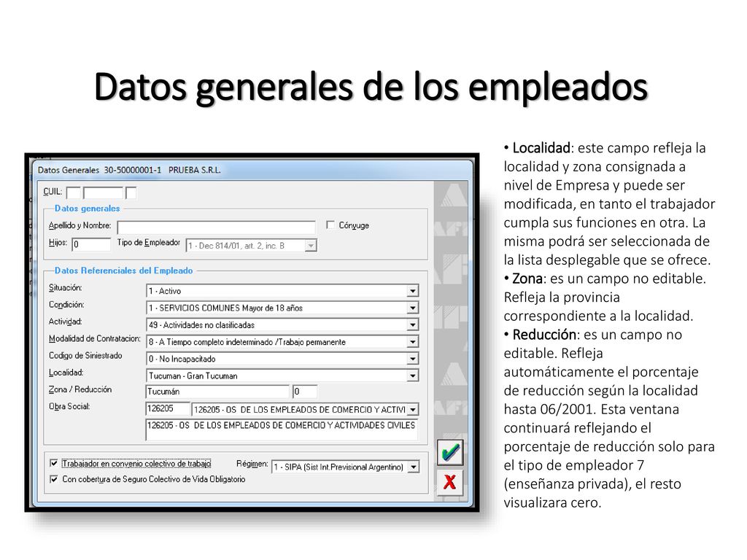The width and height of the screenshot is (747, 560).
Task: Expand Modalidad de Contratacion dropdown
Action: (413, 342)
